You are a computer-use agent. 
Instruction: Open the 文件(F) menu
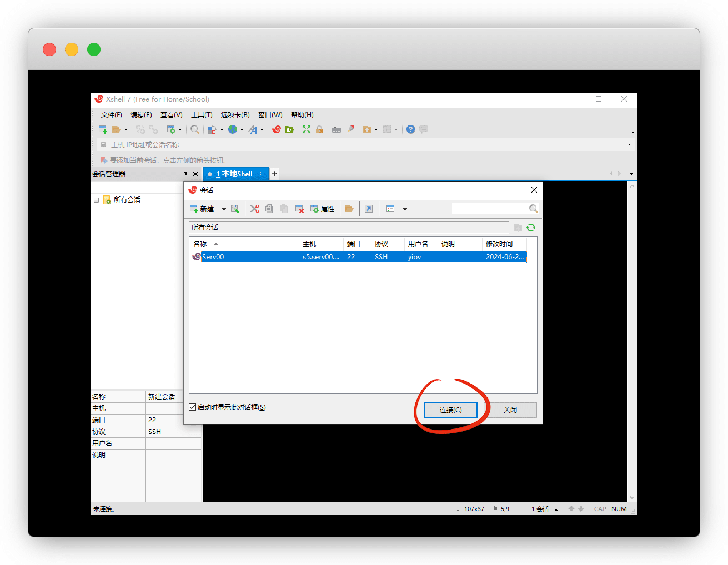tap(111, 115)
